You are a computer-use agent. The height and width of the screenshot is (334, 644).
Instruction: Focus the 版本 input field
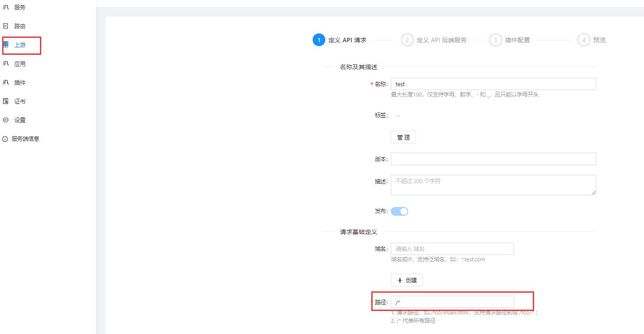point(493,159)
